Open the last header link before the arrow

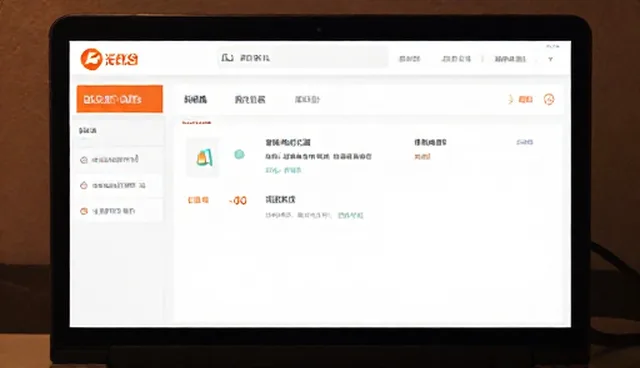pos(510,59)
